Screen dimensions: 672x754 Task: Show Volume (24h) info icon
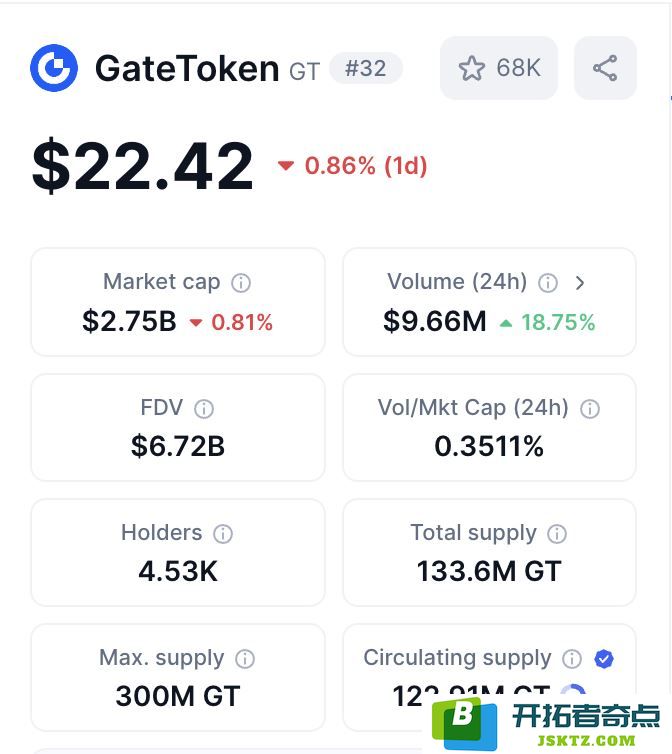(548, 283)
